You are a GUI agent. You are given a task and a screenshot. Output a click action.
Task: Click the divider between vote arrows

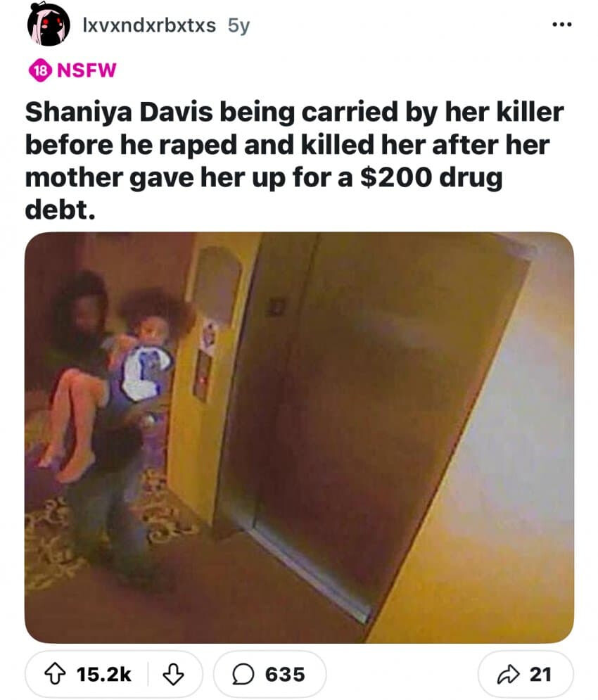click(x=148, y=674)
